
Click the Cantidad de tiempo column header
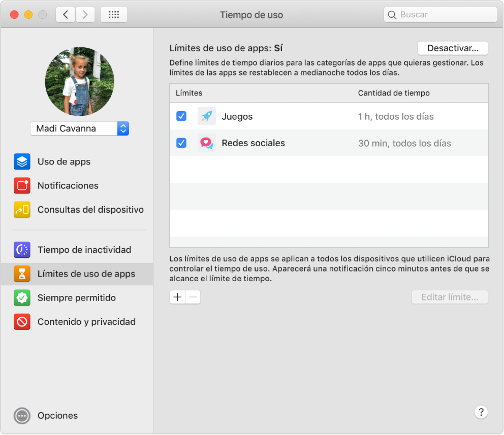coord(394,93)
